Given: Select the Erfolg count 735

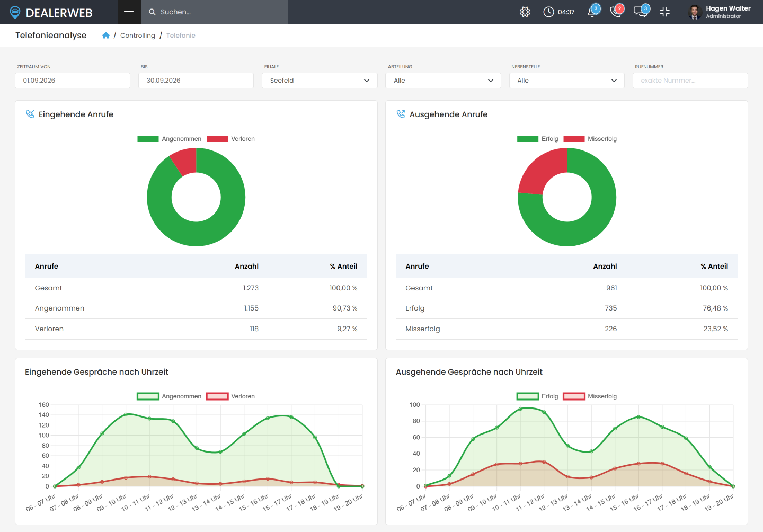Looking at the screenshot, I should (611, 308).
